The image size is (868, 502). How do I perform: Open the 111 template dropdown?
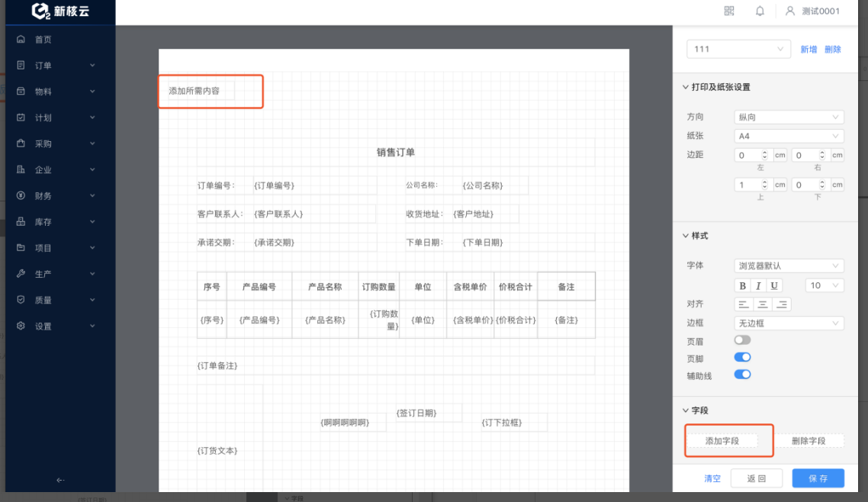[x=738, y=50]
